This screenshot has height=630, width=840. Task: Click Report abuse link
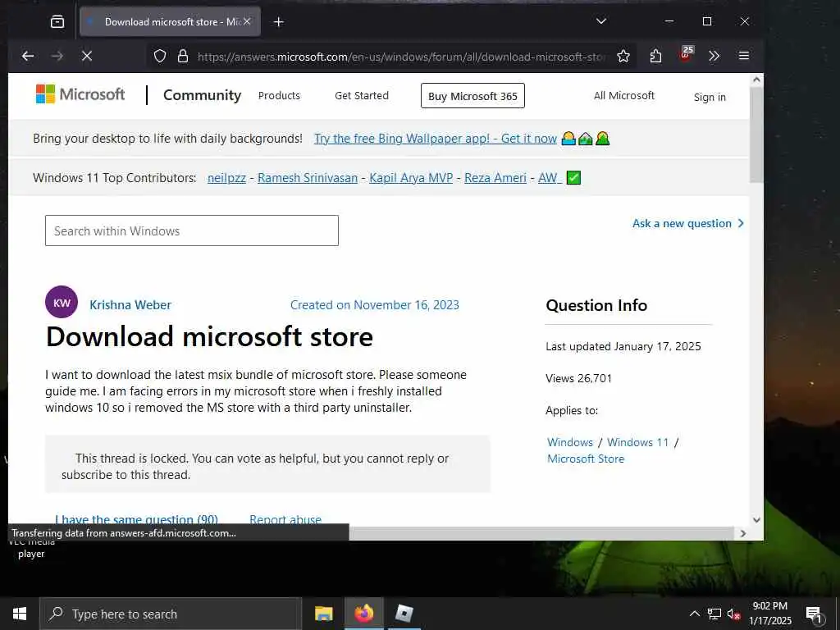tap(285, 519)
